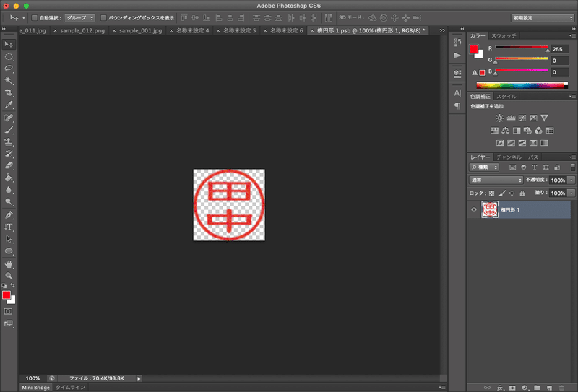Toggle lock image pixels (brush icon)
The image size is (578, 392).
coord(501,193)
